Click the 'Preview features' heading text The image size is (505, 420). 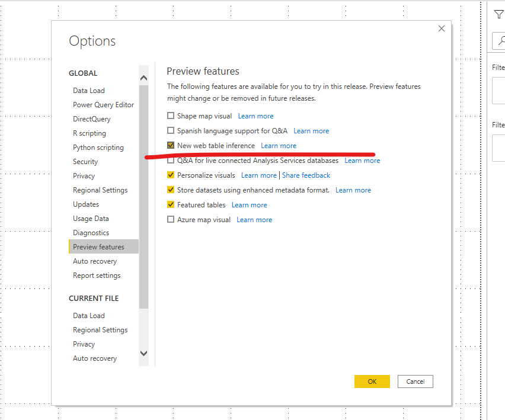click(x=203, y=71)
